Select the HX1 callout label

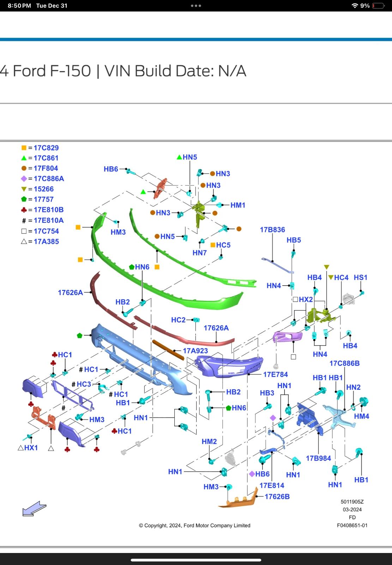[x=31, y=448]
